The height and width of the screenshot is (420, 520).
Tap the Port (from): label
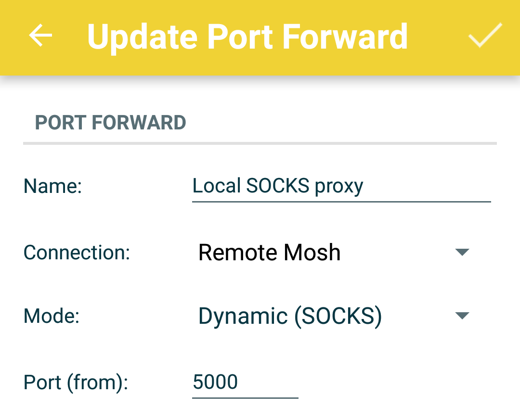coord(76,382)
